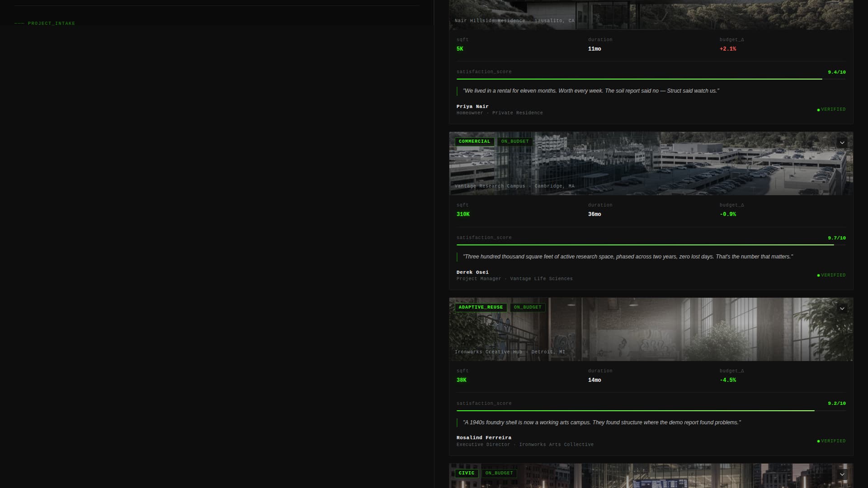Click the 9.2/10 satisfaction score bar
868x488 pixels.
(651, 411)
